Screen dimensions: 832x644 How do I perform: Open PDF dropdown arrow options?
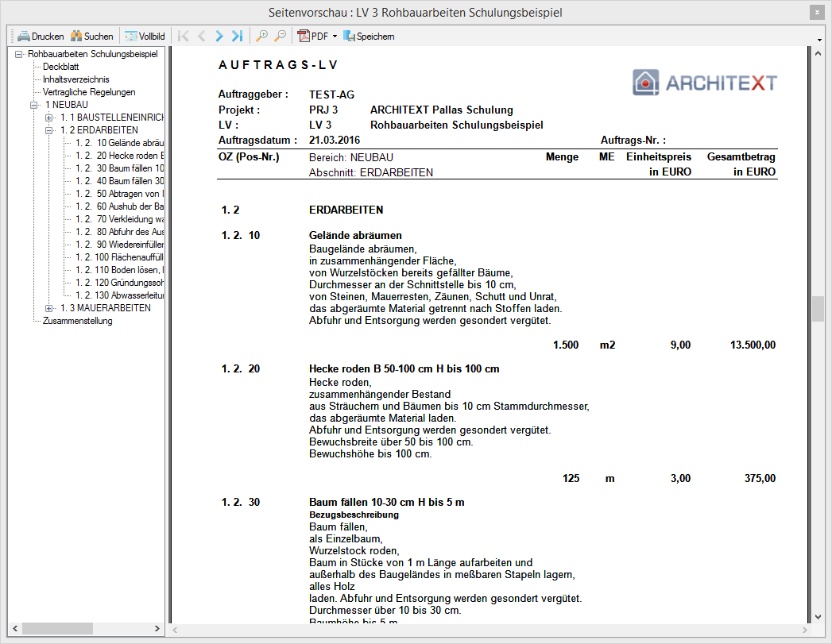coord(335,36)
